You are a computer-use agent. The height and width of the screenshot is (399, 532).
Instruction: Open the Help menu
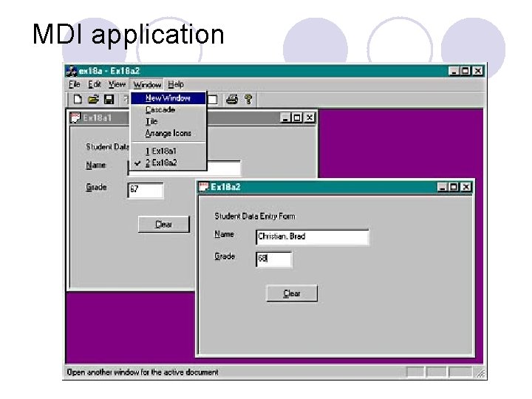pyautogui.click(x=176, y=84)
